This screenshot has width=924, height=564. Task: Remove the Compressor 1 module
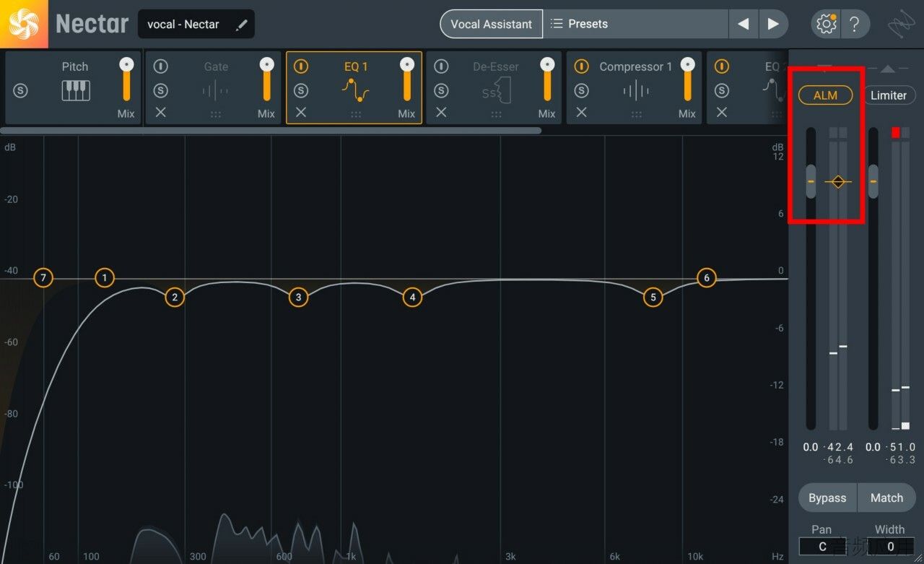pos(581,113)
